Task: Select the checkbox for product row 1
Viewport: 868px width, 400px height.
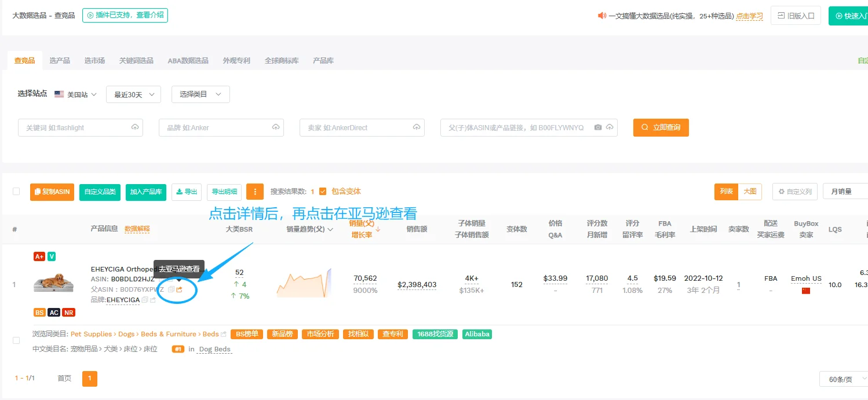Action: pos(16,342)
